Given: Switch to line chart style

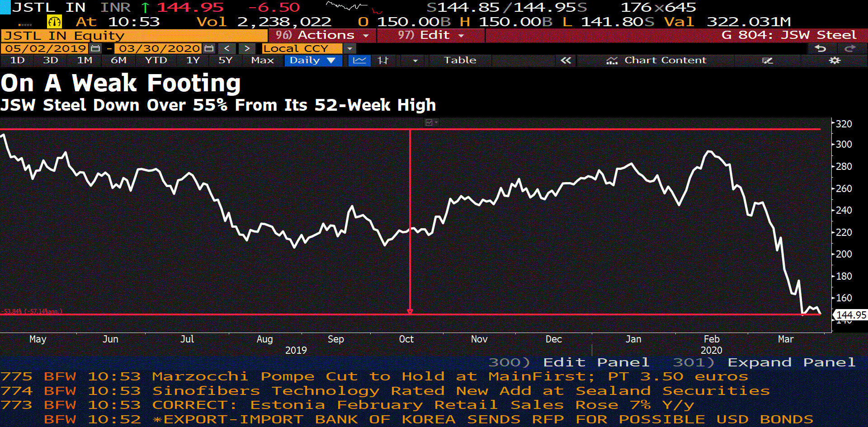Looking at the screenshot, I should pyautogui.click(x=359, y=60).
